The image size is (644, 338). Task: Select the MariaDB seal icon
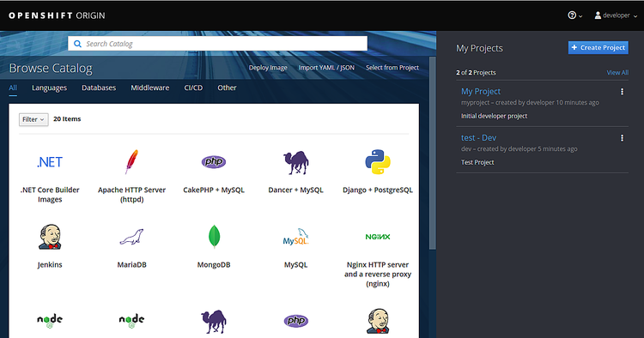tap(132, 237)
